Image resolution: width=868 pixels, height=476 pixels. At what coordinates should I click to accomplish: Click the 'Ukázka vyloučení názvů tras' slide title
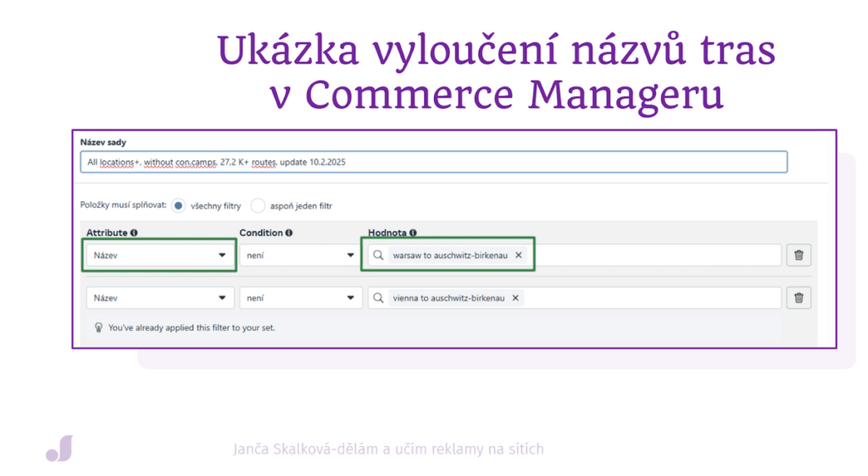click(497, 50)
